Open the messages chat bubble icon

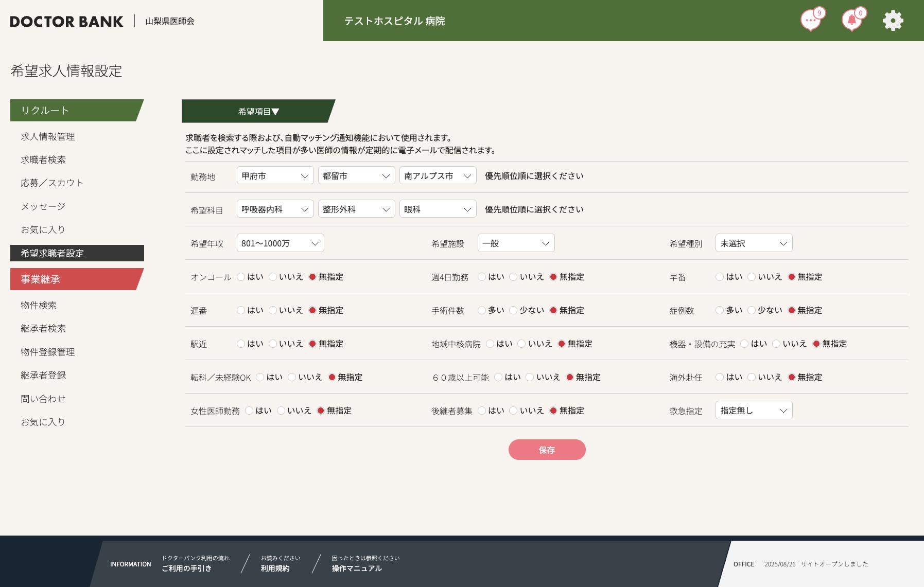[810, 21]
